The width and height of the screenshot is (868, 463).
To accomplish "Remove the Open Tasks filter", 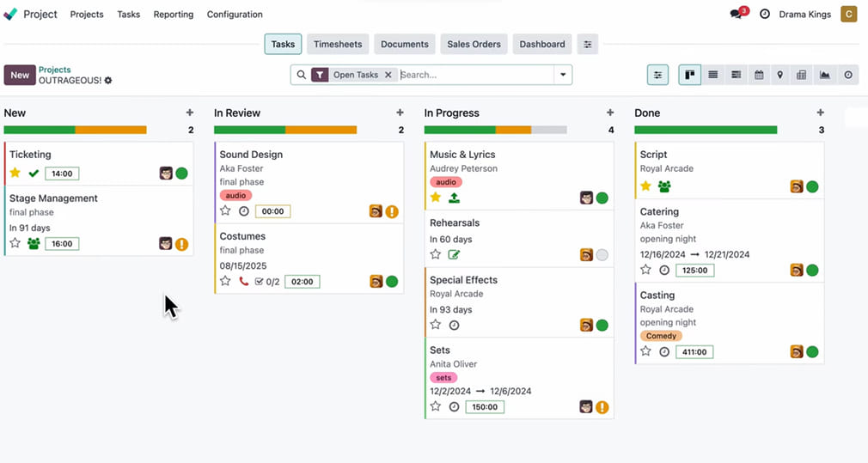I will point(388,76).
